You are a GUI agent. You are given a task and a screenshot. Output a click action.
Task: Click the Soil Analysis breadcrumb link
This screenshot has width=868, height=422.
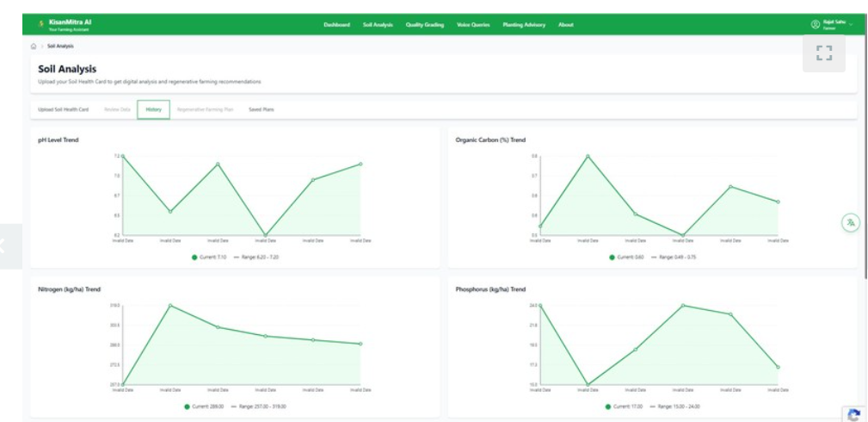coord(60,46)
